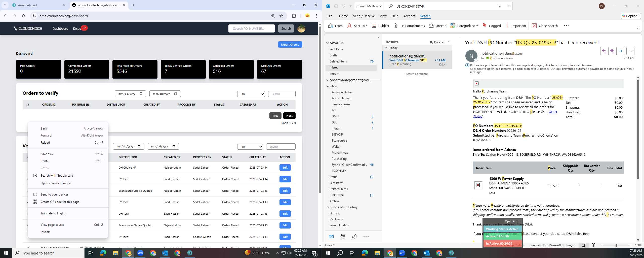644x258 pixels.
Task: Open By Date sort dropdown in Results
Action: [437, 42]
